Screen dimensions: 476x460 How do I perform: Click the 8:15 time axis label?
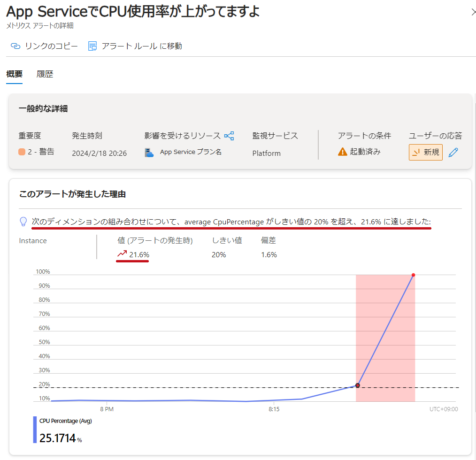tap(274, 409)
